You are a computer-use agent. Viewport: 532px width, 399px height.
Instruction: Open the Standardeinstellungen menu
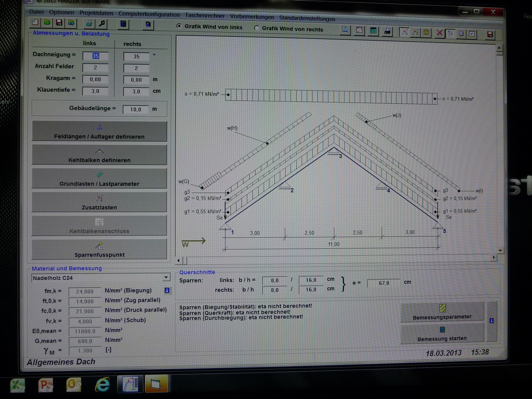point(307,18)
